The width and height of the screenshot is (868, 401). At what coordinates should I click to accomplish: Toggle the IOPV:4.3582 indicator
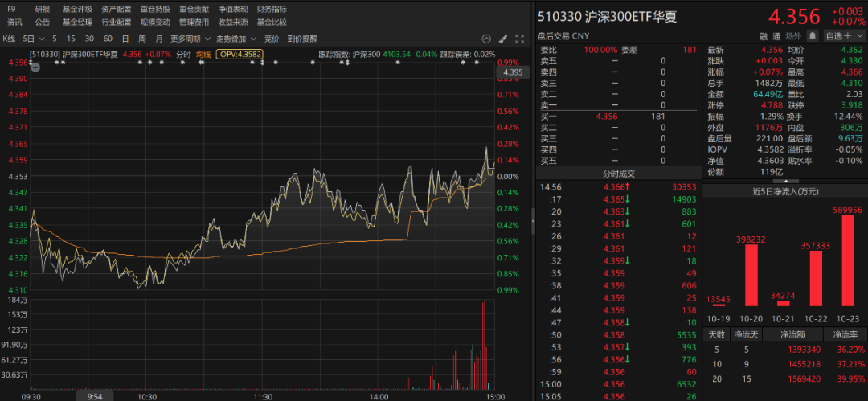240,55
